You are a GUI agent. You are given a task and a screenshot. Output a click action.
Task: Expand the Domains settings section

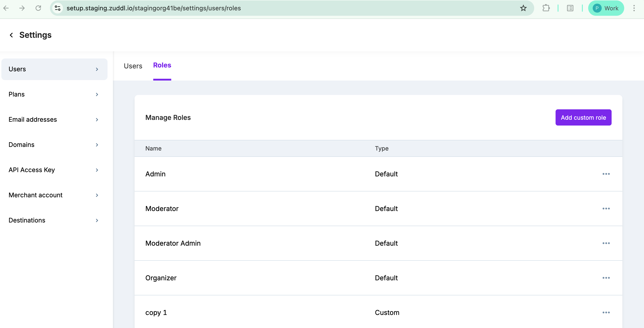click(x=54, y=145)
